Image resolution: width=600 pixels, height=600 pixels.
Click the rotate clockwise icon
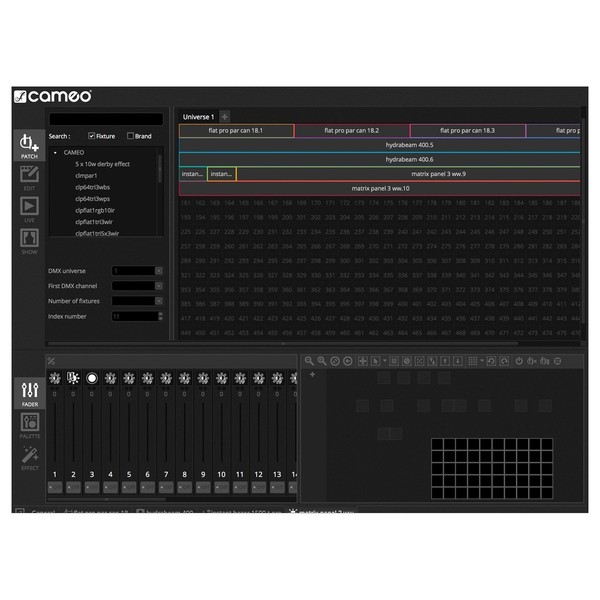tap(504, 361)
